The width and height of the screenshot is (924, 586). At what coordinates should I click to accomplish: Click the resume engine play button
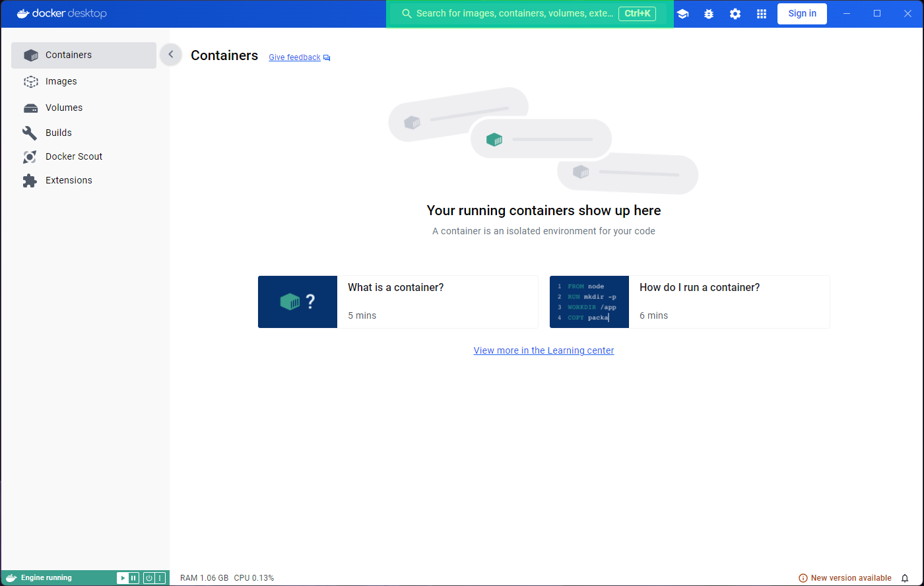point(123,578)
